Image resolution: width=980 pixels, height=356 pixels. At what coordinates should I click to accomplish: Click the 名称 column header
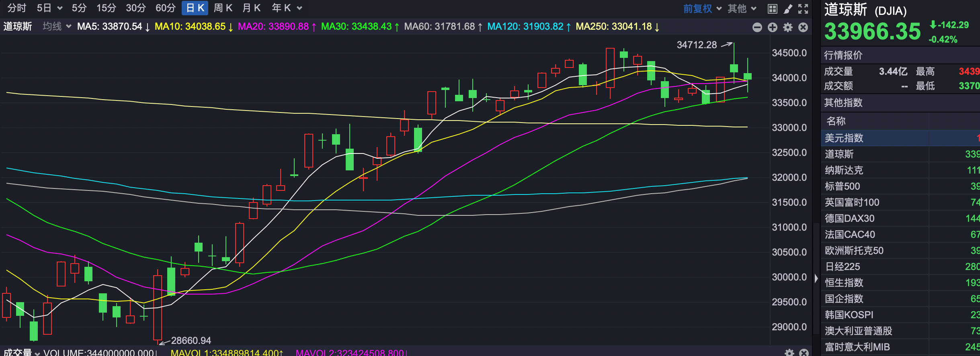pos(836,121)
